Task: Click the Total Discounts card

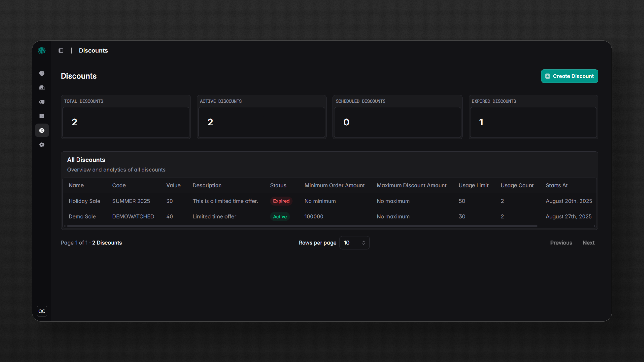Action: [126, 117]
